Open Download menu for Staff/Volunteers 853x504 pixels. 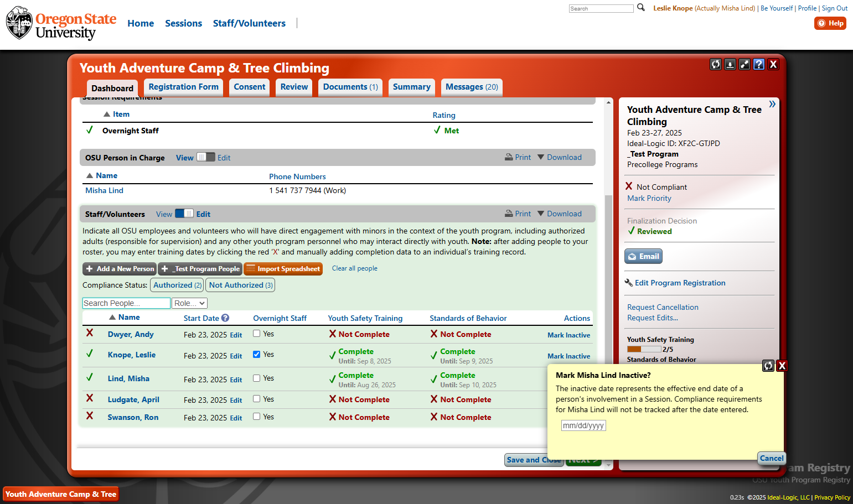point(560,214)
